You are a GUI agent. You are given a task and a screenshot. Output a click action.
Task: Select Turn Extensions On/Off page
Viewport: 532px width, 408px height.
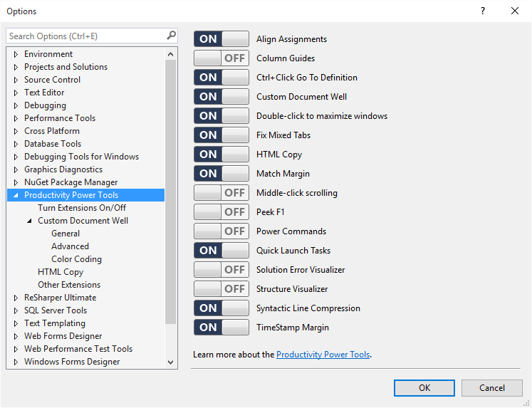pos(82,208)
